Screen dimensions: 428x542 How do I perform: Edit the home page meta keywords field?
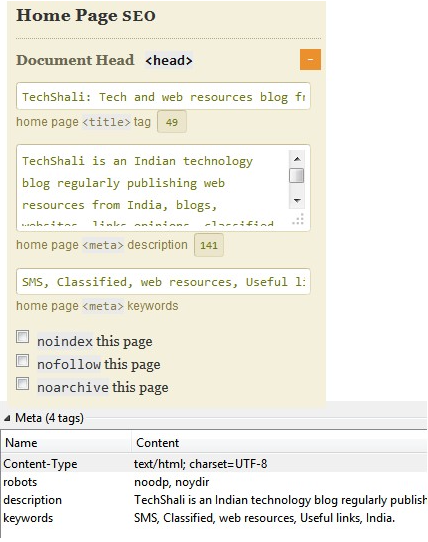coord(163,281)
